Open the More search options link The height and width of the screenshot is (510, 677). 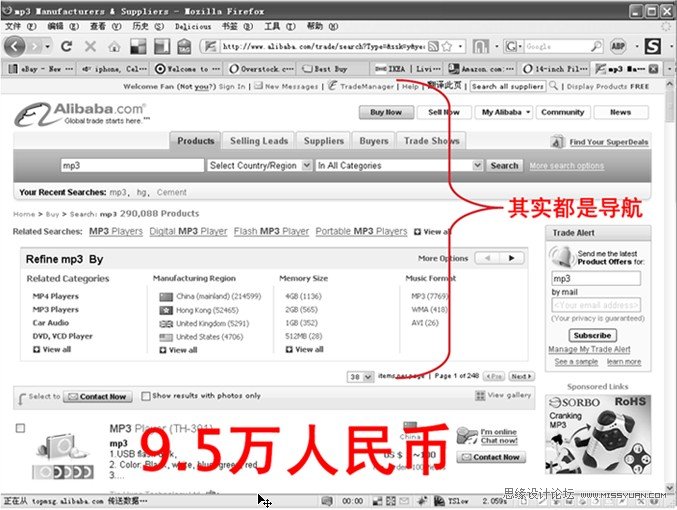[x=566, y=166]
